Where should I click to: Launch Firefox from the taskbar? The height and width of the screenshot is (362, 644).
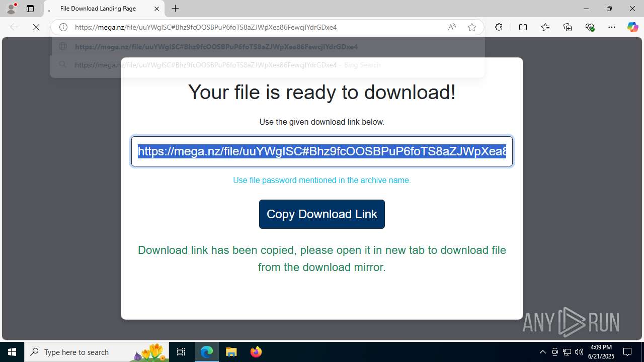point(256,352)
